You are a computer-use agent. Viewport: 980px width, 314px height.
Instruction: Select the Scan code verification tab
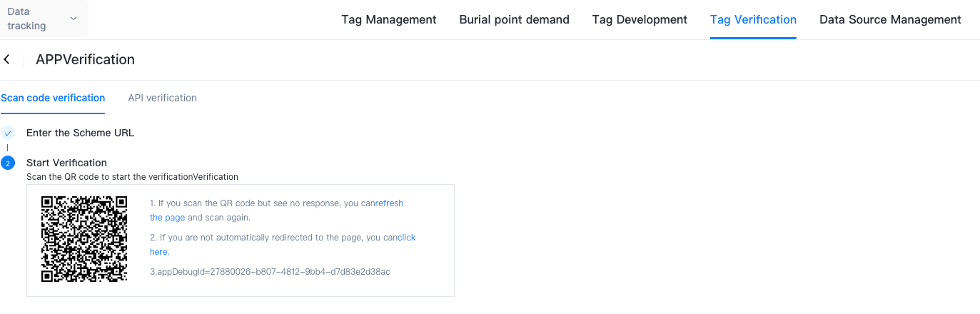click(53, 98)
